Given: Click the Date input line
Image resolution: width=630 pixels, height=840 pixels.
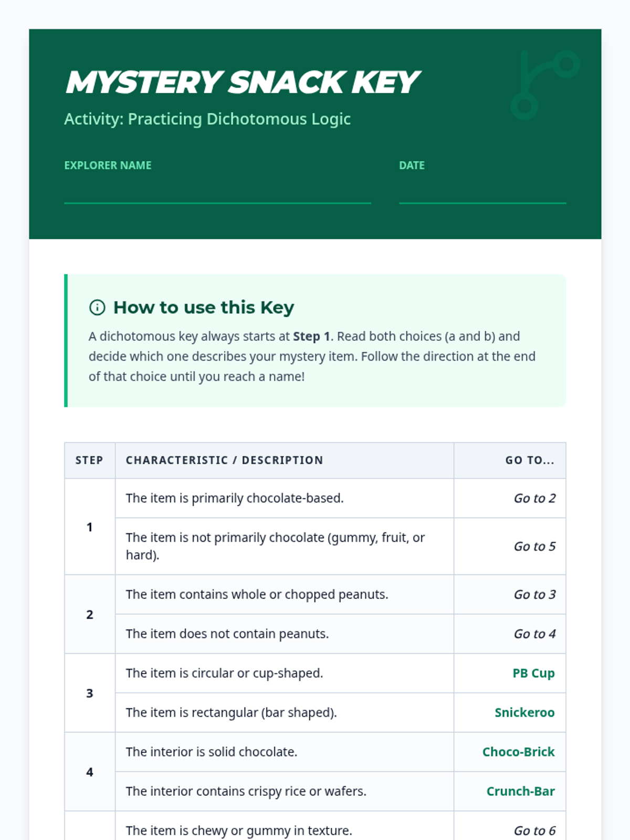Looking at the screenshot, I should (482, 192).
